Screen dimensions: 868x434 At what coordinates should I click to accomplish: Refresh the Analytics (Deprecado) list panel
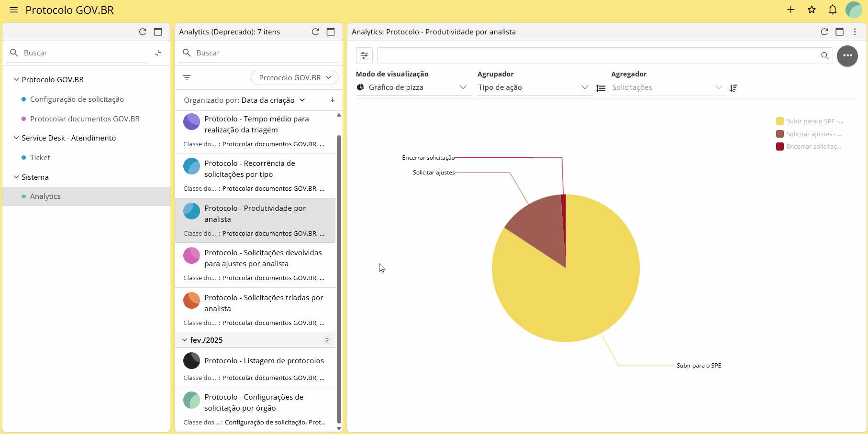click(x=315, y=32)
